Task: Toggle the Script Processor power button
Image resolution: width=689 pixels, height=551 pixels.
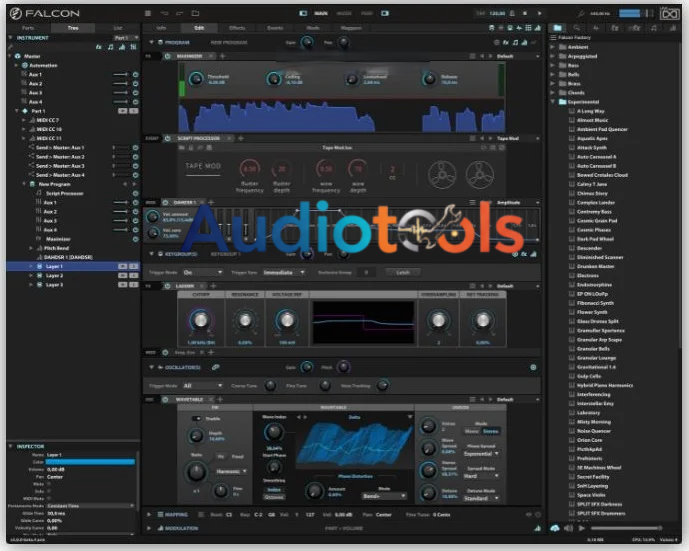Action: point(167,138)
